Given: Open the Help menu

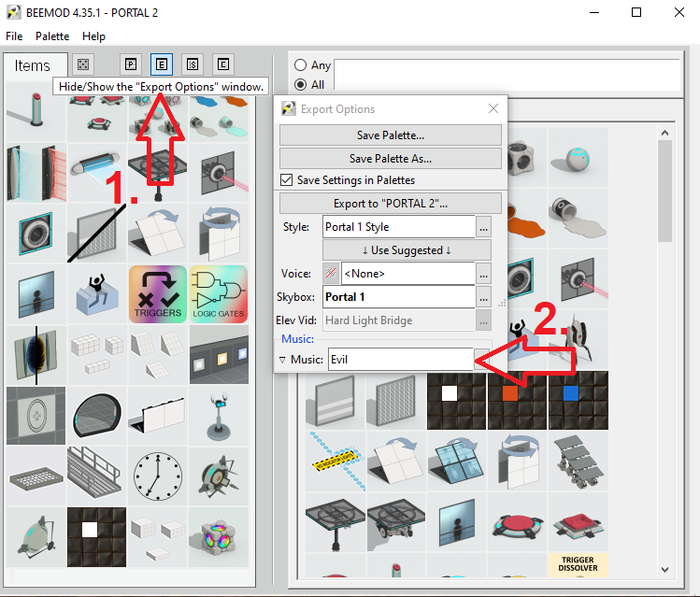Looking at the screenshot, I should pos(93,36).
